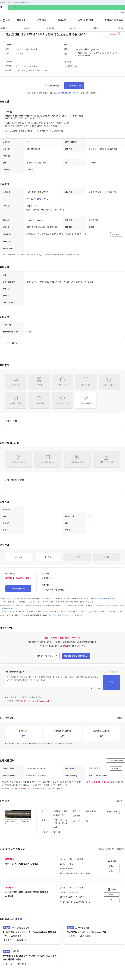Viewport: 125px width, 980px height.
Task: Click the 고용24 logo
Action: (x=5, y=20)
